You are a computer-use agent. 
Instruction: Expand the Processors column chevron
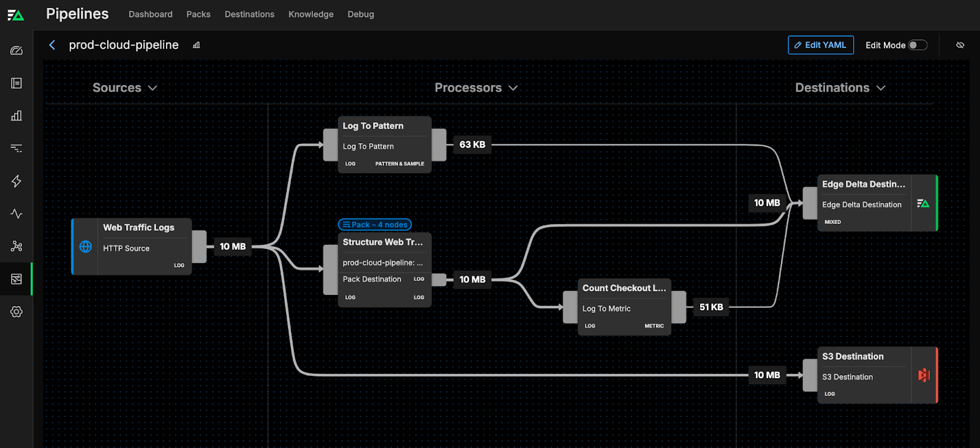513,88
